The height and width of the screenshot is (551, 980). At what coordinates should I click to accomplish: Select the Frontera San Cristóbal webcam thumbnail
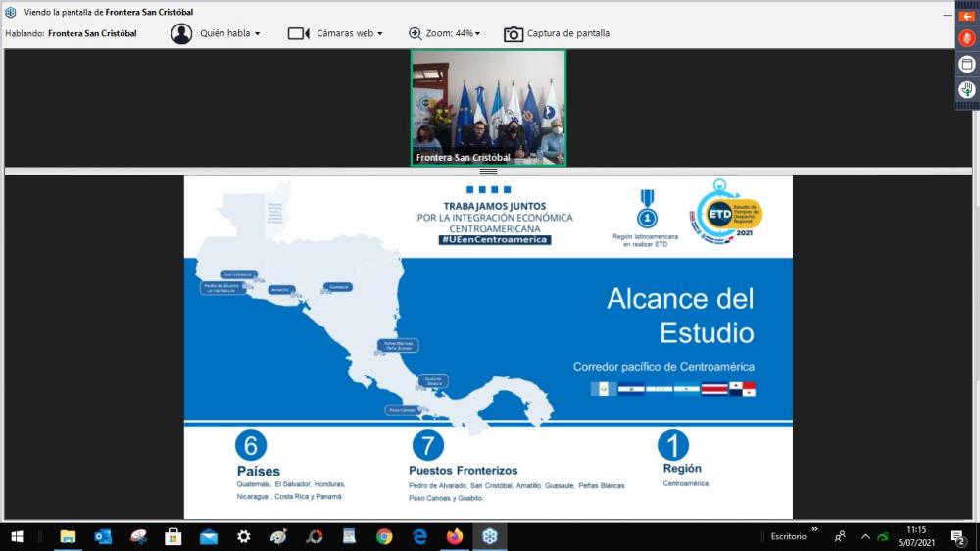(488, 107)
